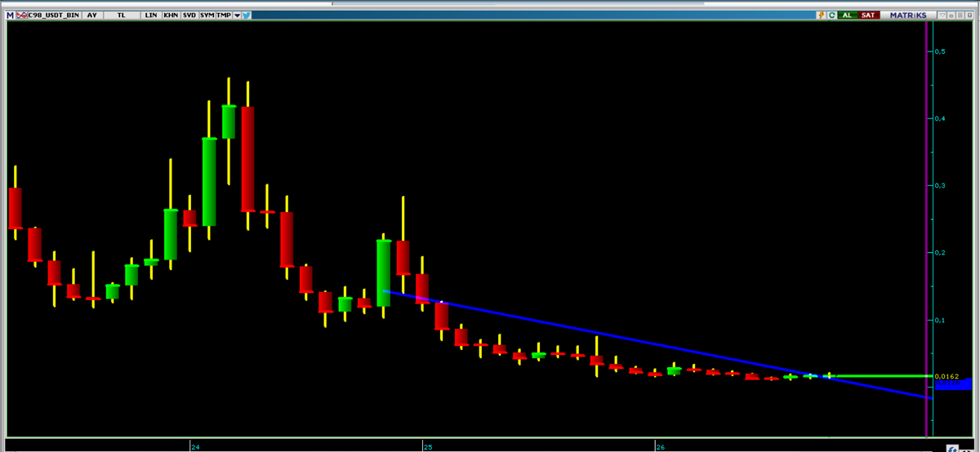Viewport: 980px width, 452px height.
Task: Click the 0,3 price axis label
Action: pyautogui.click(x=939, y=185)
